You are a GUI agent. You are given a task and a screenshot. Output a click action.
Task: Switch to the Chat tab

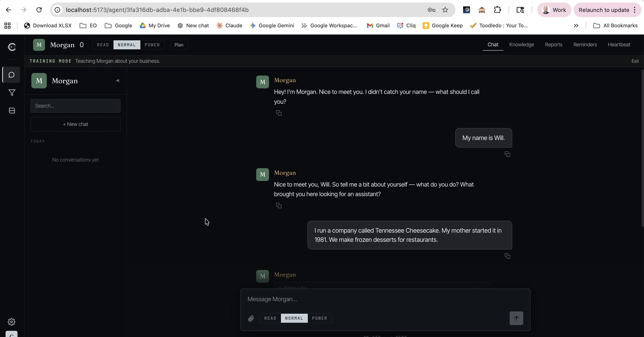(x=493, y=45)
